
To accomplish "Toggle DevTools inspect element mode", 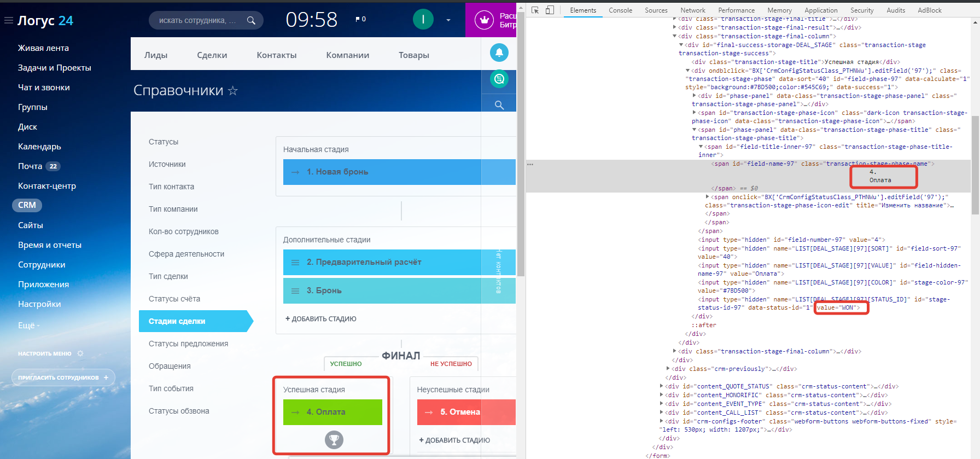I will point(535,10).
